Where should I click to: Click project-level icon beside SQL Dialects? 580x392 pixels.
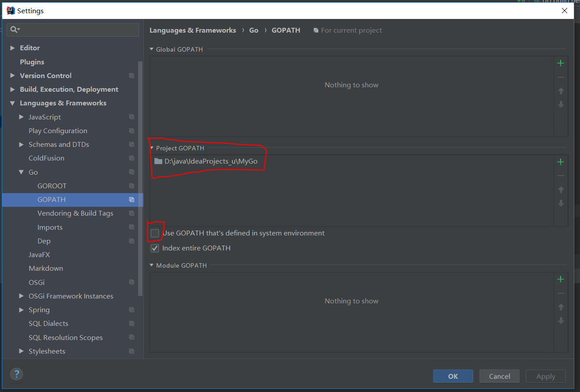point(131,323)
